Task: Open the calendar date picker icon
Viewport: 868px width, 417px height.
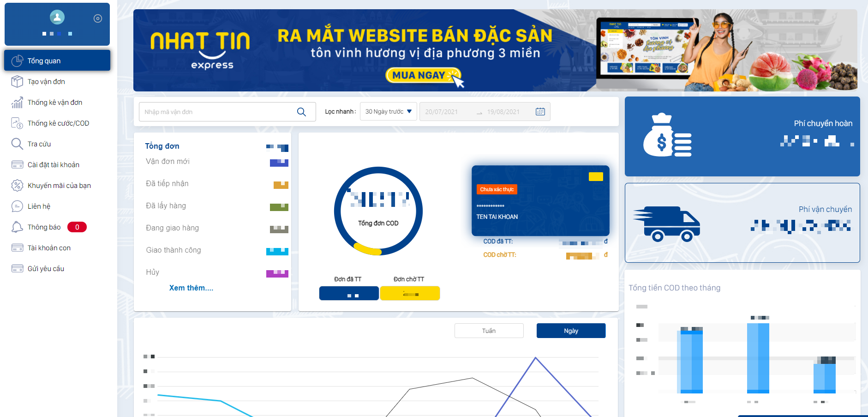Action: pos(540,111)
